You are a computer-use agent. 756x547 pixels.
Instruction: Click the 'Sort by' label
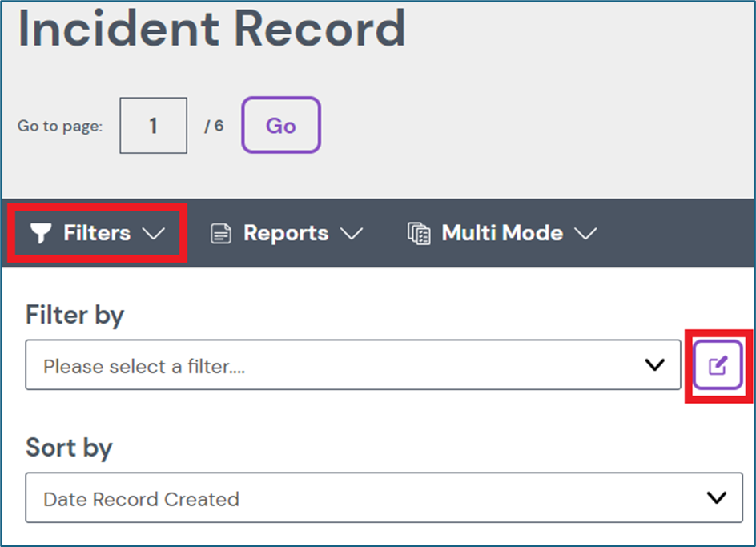point(69,447)
